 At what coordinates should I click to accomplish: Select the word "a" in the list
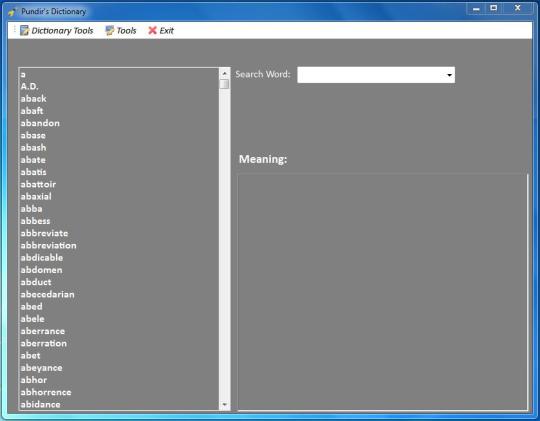[x=23, y=74]
